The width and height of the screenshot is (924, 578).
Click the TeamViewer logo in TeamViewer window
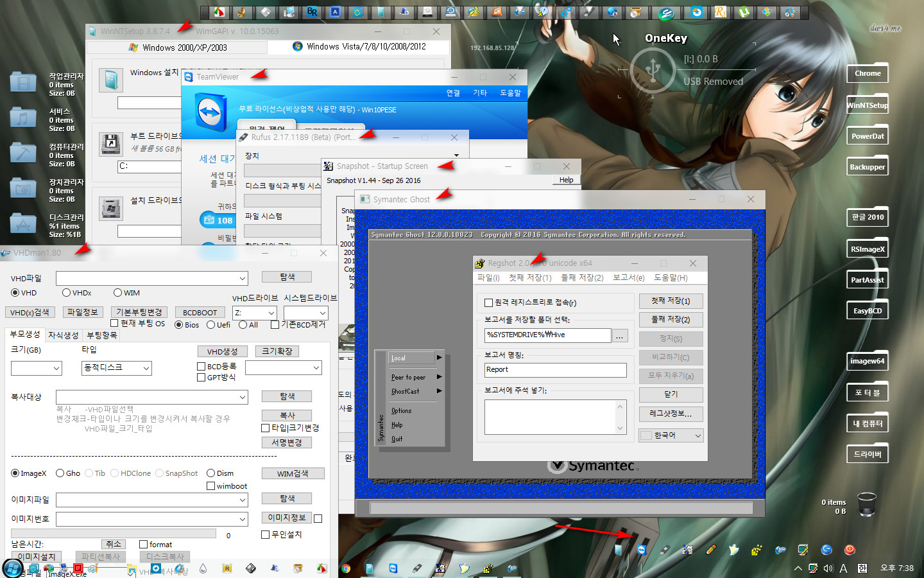point(210,112)
